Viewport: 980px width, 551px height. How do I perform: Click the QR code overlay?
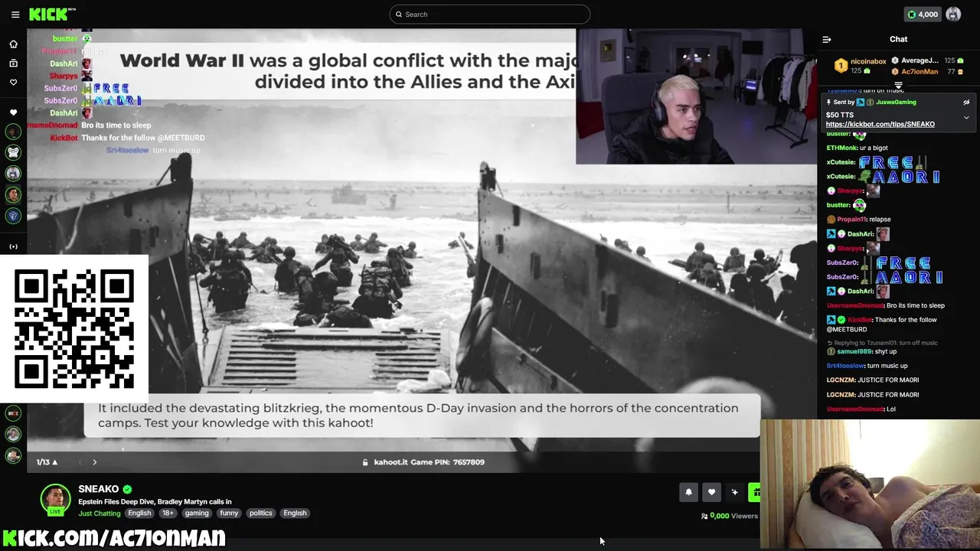point(74,328)
